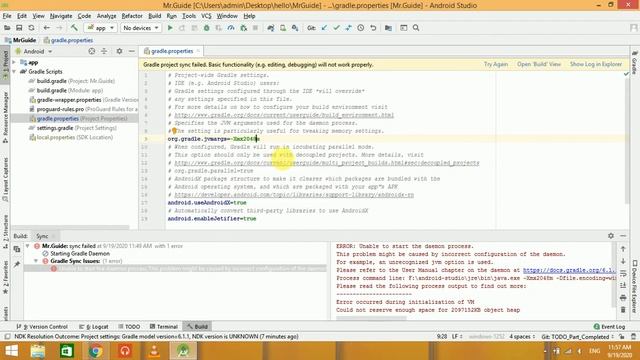The height and width of the screenshot is (360, 640).
Task: Open the Tools menu
Action: point(189,16)
